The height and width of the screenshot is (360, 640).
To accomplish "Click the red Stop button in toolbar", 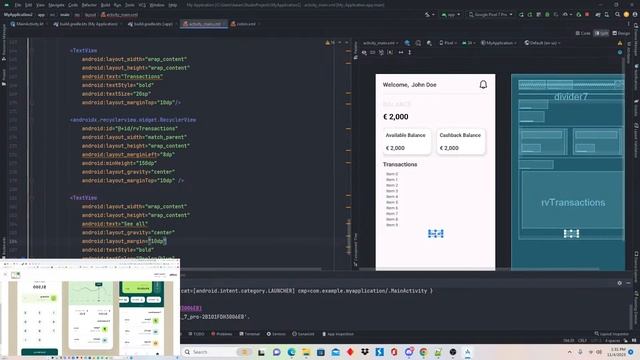I will (x=587, y=15).
